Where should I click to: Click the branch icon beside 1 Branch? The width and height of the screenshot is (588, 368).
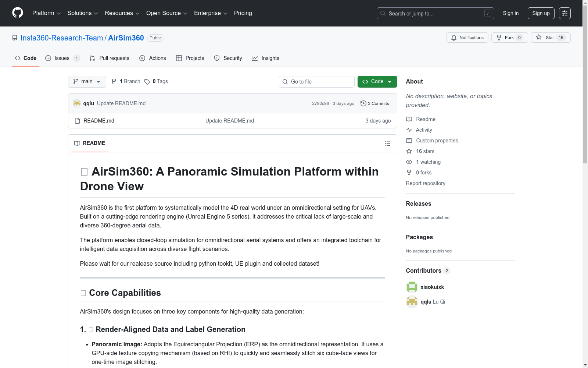(114, 82)
